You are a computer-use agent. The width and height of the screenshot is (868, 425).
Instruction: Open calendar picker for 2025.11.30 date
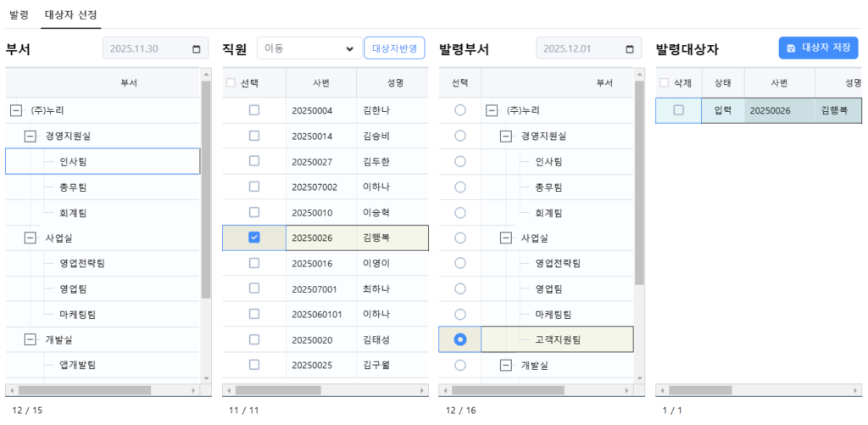[197, 49]
